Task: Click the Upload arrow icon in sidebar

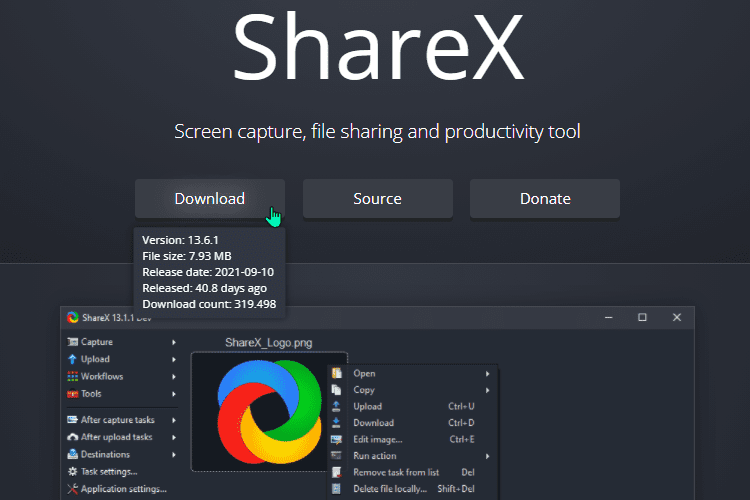Action: 73,359
